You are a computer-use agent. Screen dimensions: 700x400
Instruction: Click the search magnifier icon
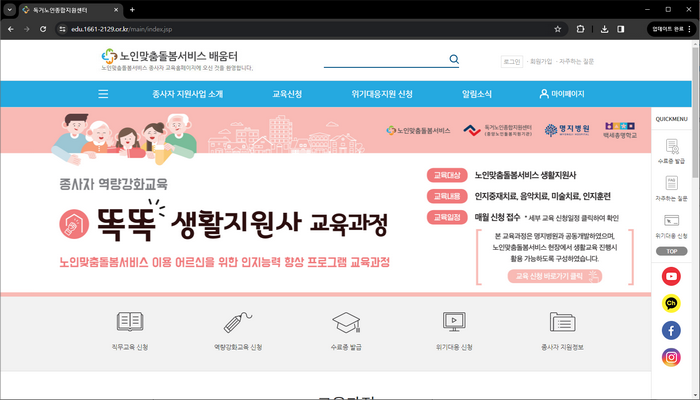tap(454, 60)
